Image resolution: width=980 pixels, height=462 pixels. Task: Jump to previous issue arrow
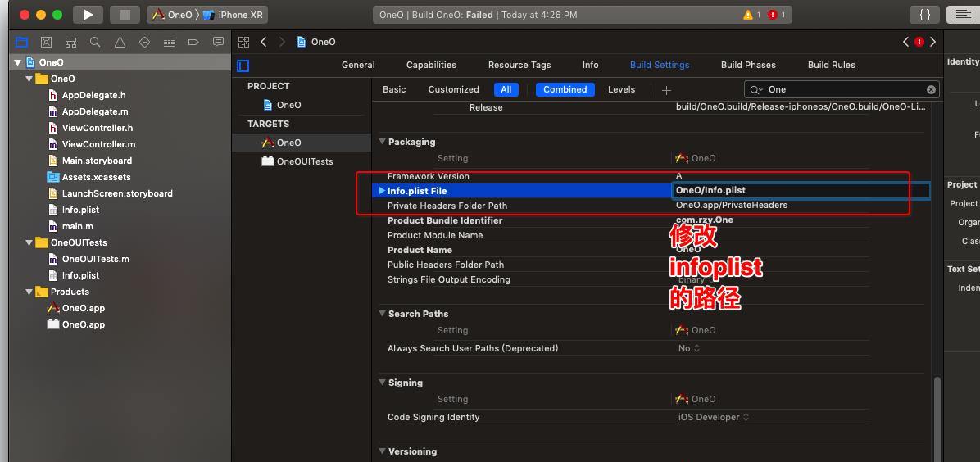point(905,42)
